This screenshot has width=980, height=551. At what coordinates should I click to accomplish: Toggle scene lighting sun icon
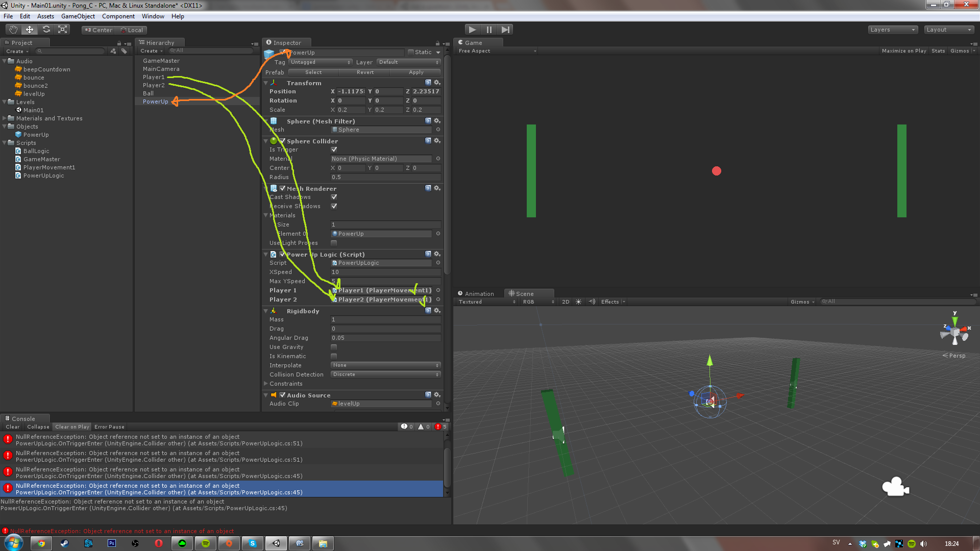(578, 302)
